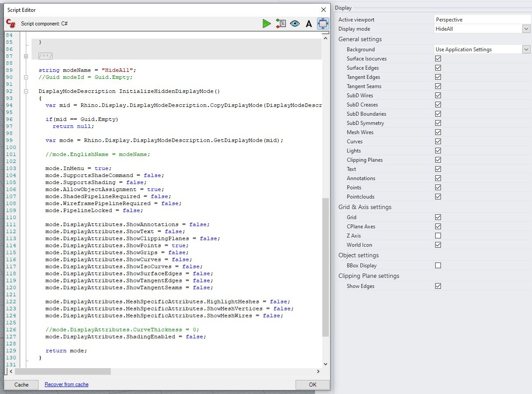
Task: Open the Display mode dropdown showing HideAll
Action: tap(526, 29)
